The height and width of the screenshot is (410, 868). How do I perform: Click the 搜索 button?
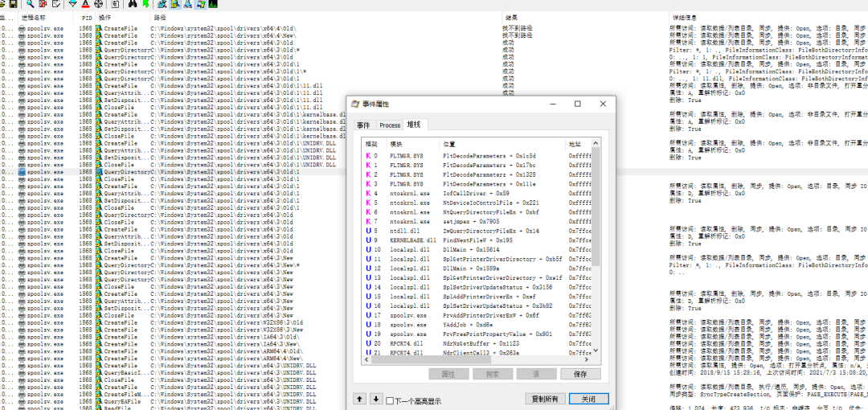click(x=492, y=374)
